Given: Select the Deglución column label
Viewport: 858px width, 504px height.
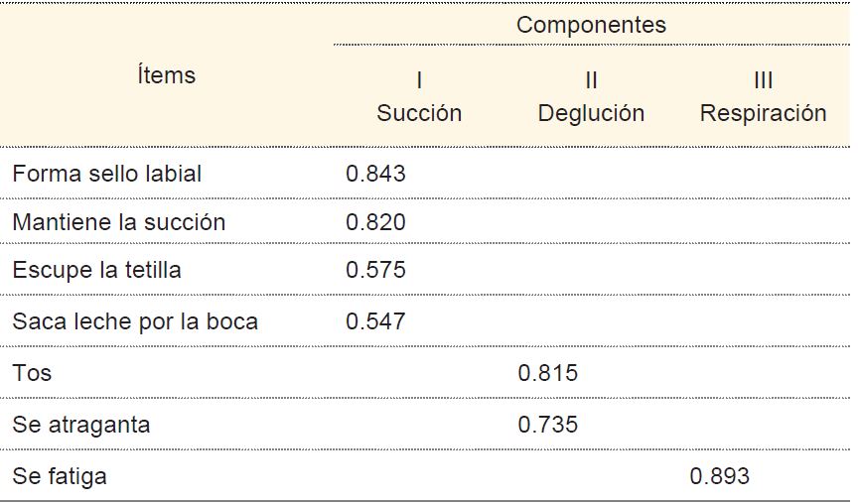Looking at the screenshot, I should pos(591,113).
